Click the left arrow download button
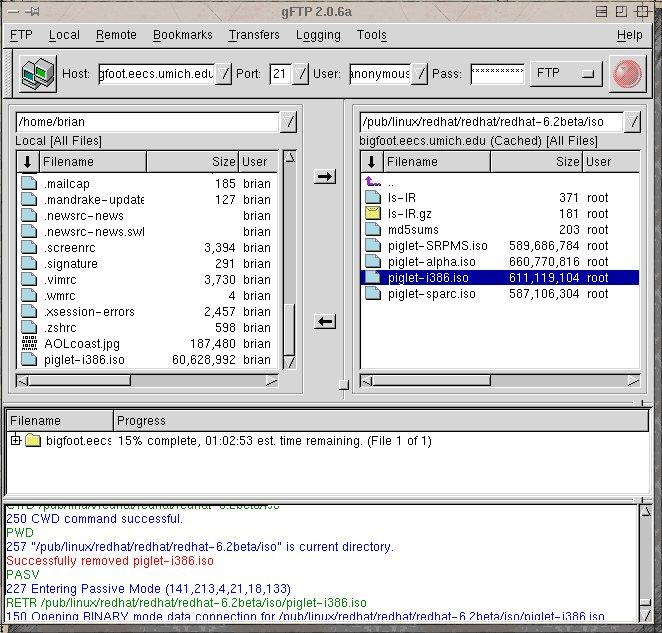Viewport: 662px width, 633px height. (x=324, y=321)
